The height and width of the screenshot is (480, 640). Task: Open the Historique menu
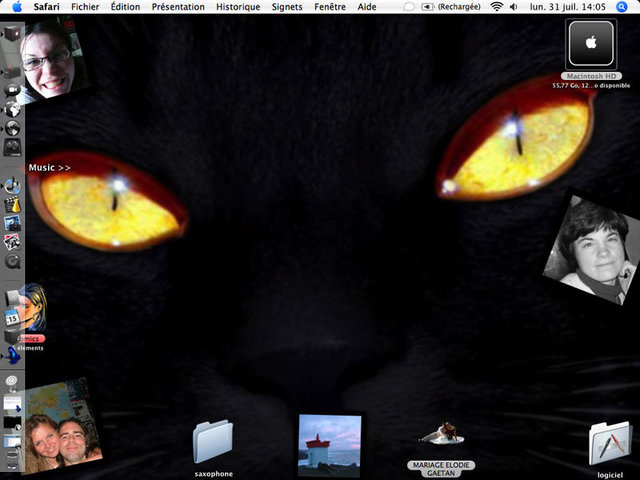(238, 6)
